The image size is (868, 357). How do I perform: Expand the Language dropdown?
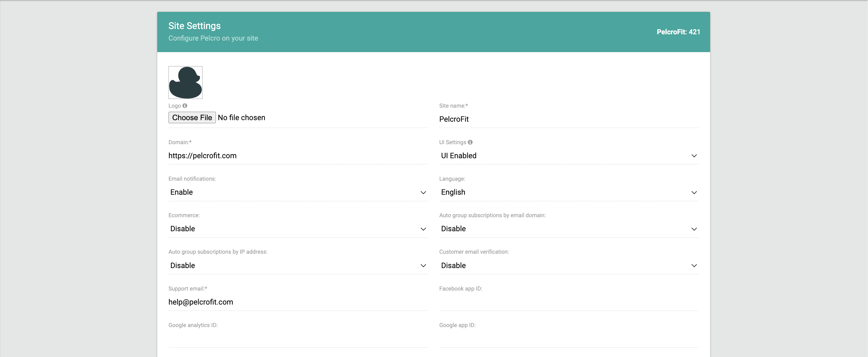(x=568, y=192)
